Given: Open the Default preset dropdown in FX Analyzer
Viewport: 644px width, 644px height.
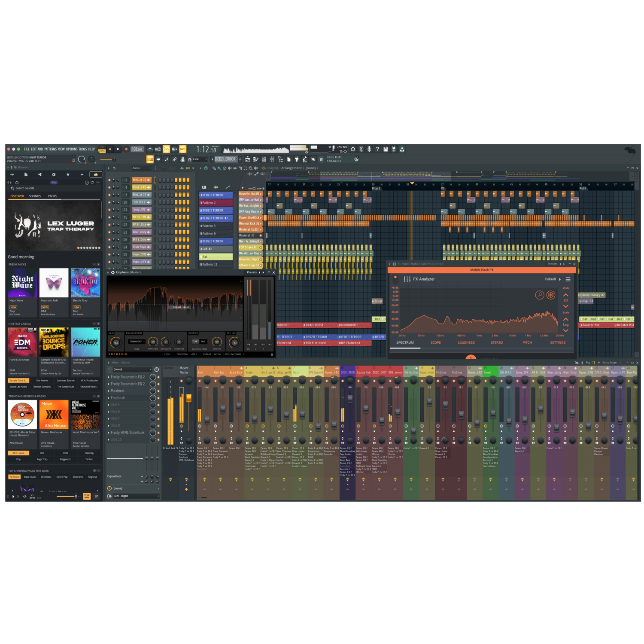Looking at the screenshot, I should [550, 279].
